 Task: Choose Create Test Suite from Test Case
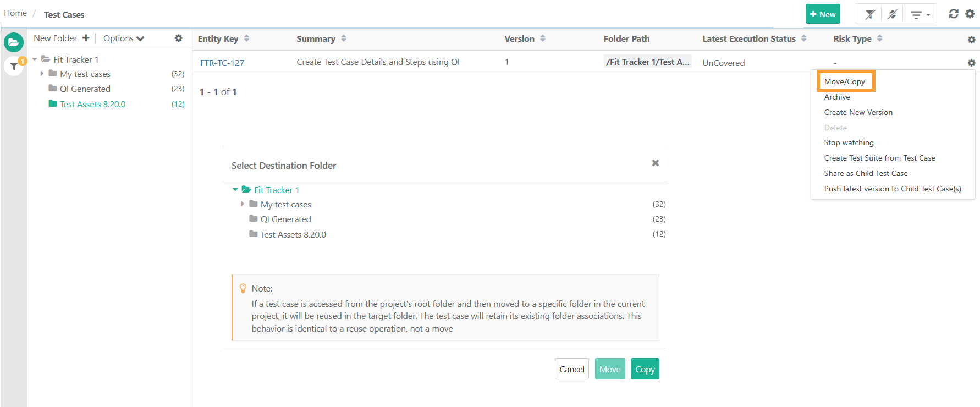tap(879, 158)
